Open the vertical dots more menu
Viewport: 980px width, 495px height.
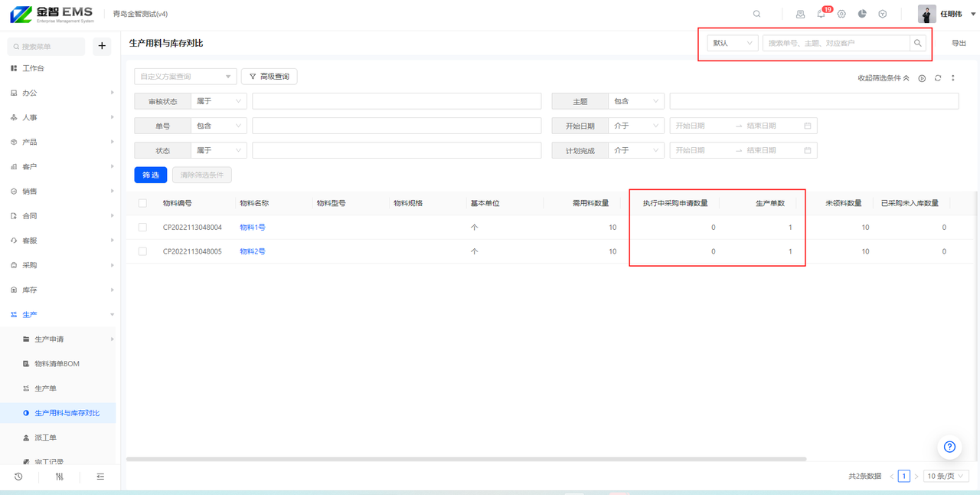tap(953, 78)
